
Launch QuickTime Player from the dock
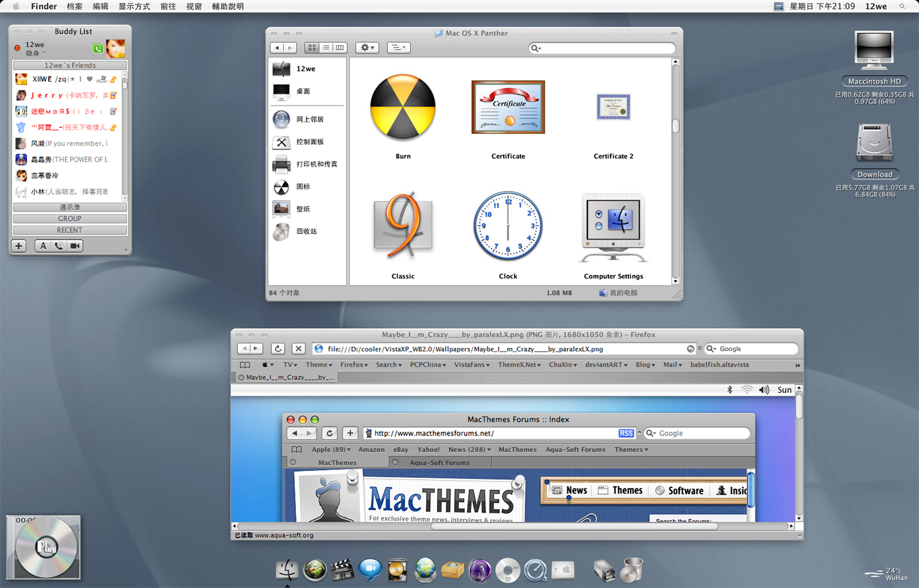[x=535, y=570]
